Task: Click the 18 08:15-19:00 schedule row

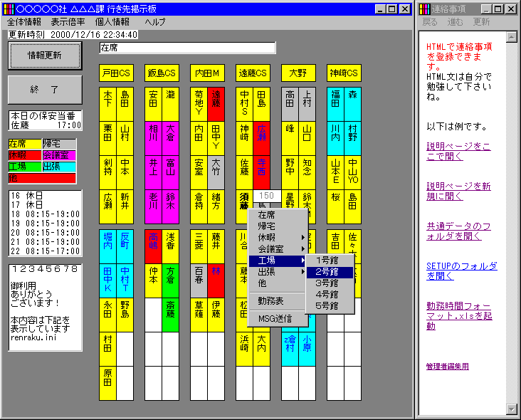Action: pyautogui.click(x=45, y=214)
